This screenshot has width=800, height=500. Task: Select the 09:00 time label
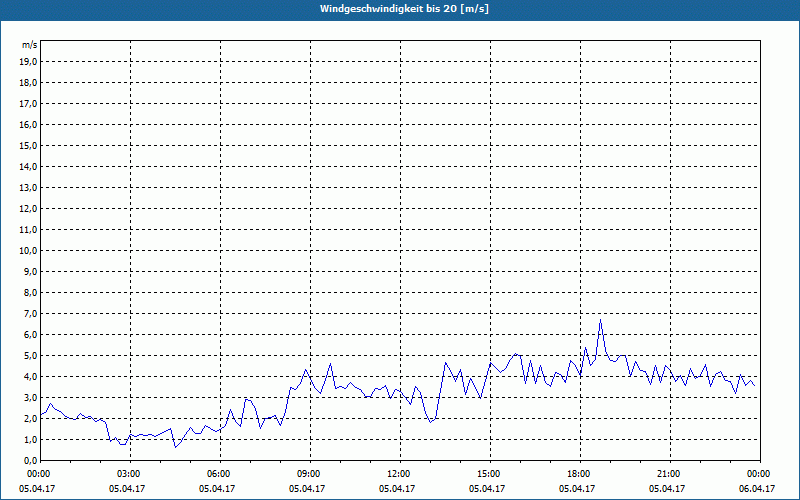(x=310, y=474)
